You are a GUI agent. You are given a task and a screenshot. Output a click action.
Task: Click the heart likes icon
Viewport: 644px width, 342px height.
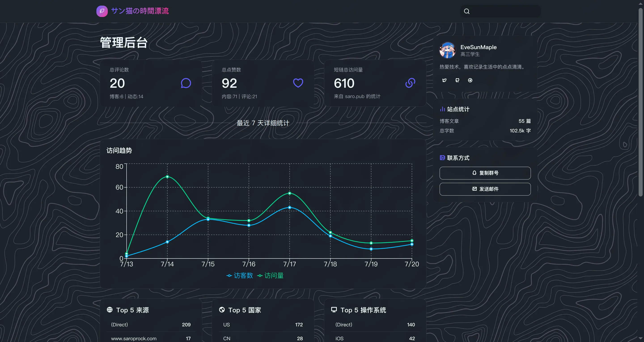pos(298,83)
